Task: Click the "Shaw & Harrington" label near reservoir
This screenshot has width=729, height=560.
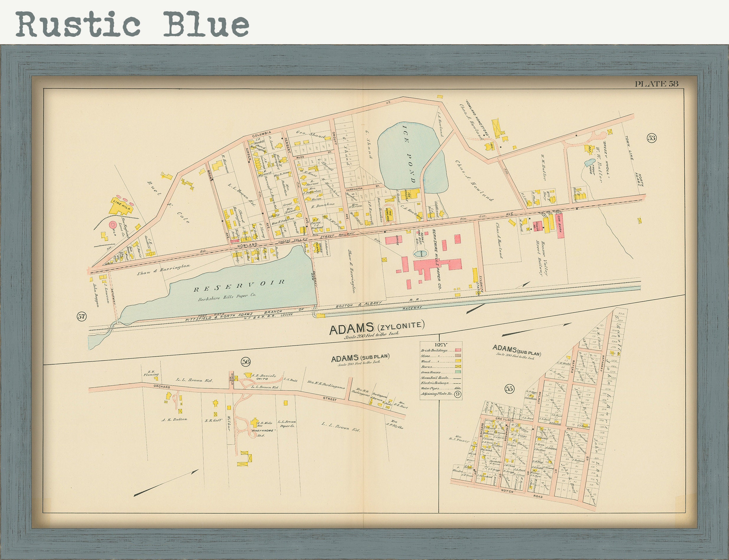Action: coord(163,270)
